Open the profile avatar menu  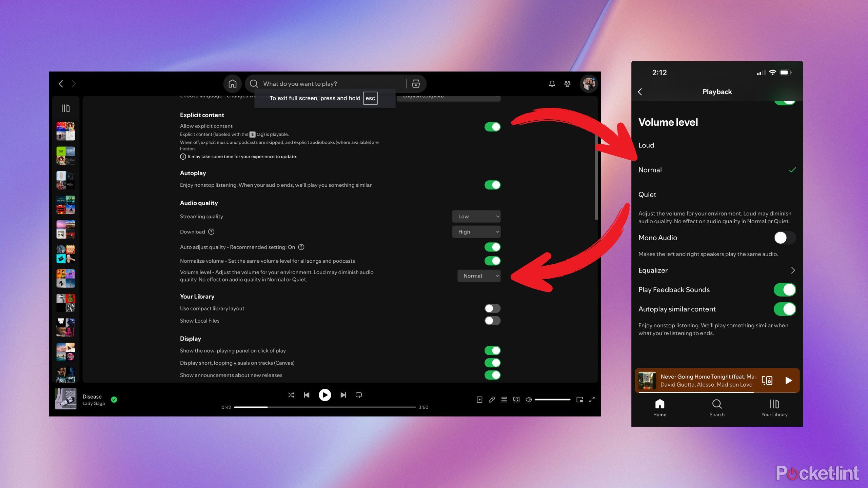589,84
